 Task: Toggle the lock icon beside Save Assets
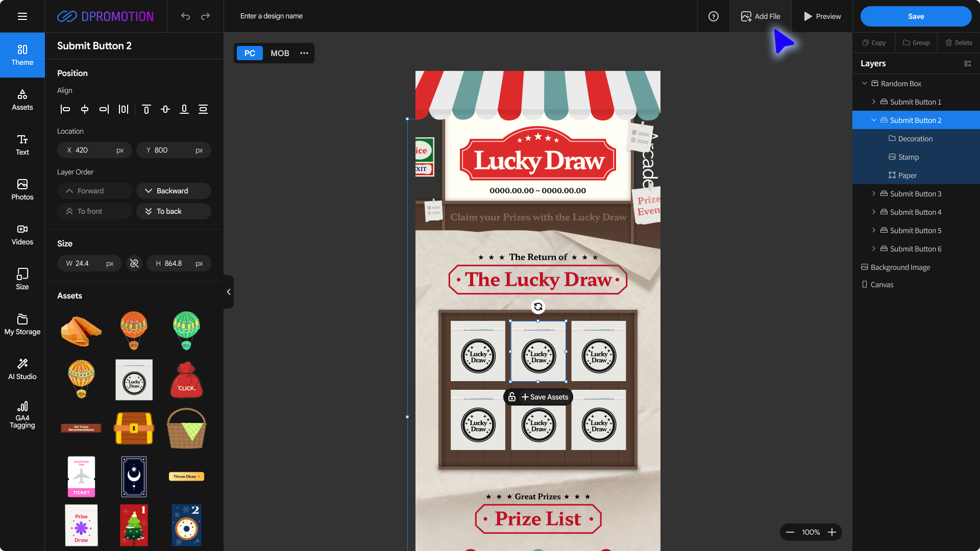pos(512,397)
